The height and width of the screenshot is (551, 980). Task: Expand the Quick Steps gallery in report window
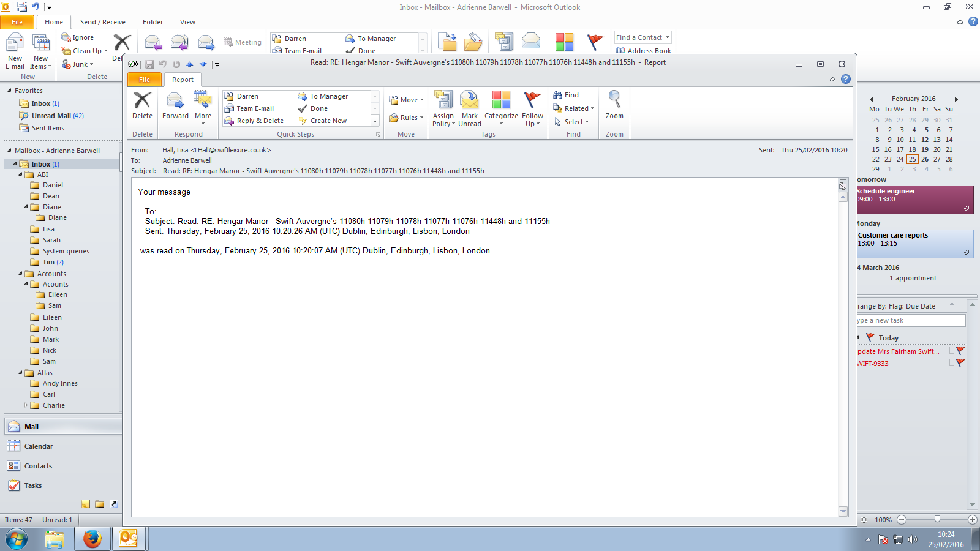(375, 121)
